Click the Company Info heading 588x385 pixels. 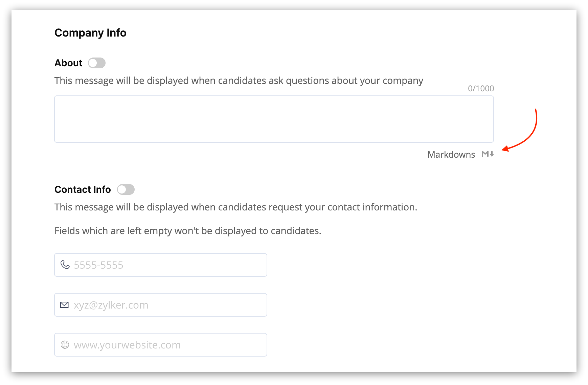pyautogui.click(x=90, y=33)
